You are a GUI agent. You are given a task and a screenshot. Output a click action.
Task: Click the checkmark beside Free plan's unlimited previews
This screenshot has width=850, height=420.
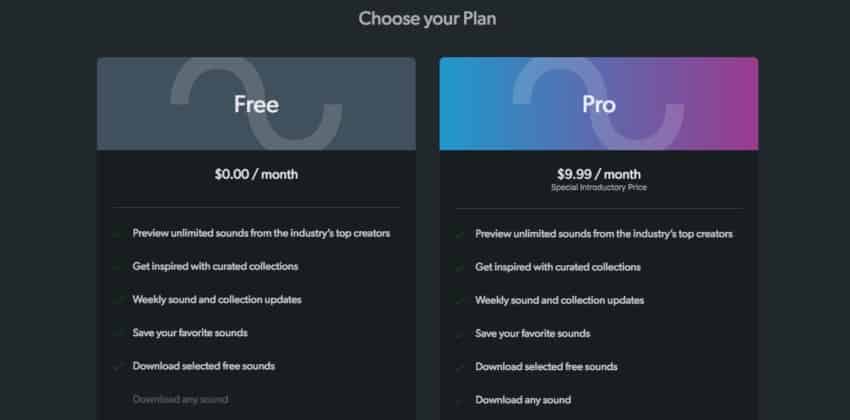117,233
